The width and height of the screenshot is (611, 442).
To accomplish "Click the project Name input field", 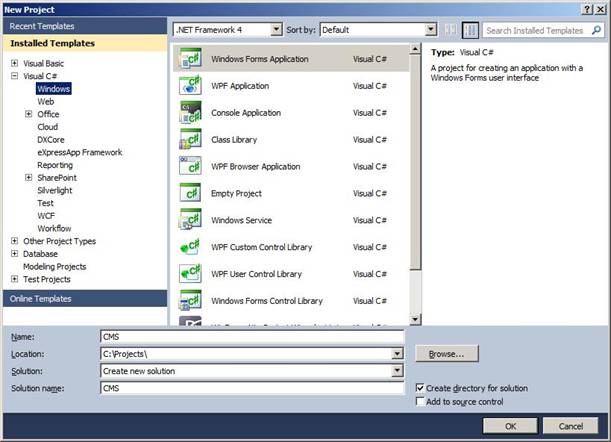I will 253,337.
